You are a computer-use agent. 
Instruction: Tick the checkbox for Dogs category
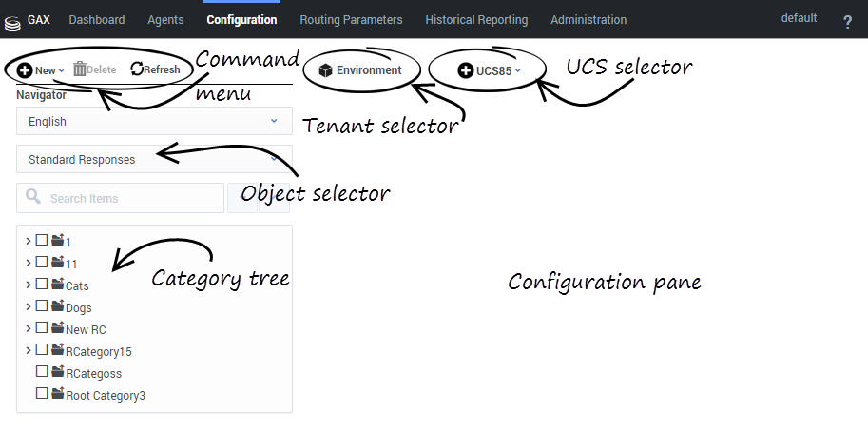pyautogui.click(x=42, y=306)
